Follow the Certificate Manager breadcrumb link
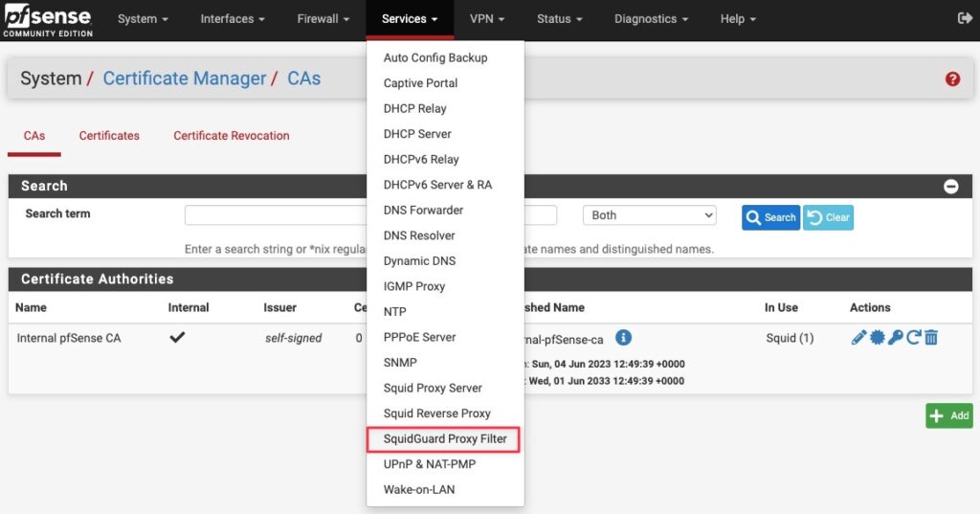This screenshot has height=514, width=980. pyautogui.click(x=185, y=78)
